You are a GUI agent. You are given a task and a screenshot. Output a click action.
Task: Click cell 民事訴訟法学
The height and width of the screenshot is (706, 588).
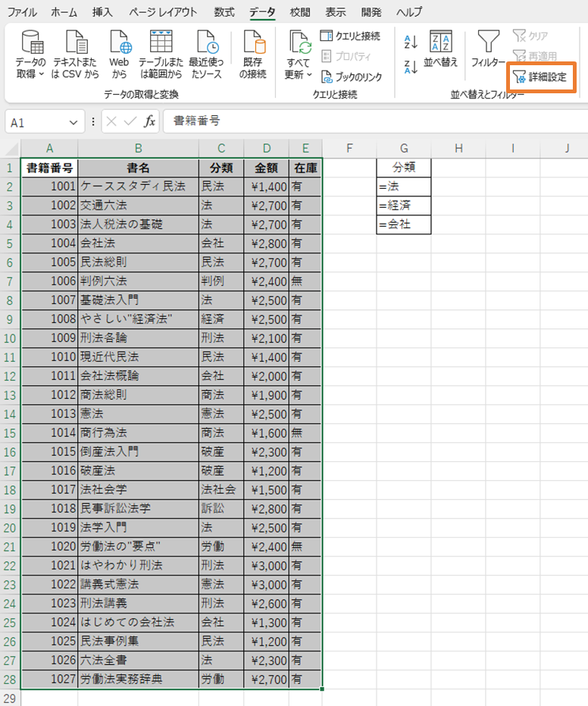(x=139, y=508)
